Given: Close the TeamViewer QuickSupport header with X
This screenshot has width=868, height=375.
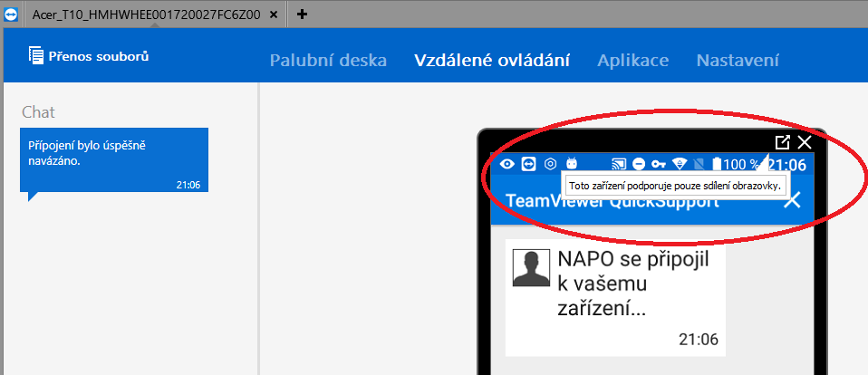Looking at the screenshot, I should click(x=791, y=200).
